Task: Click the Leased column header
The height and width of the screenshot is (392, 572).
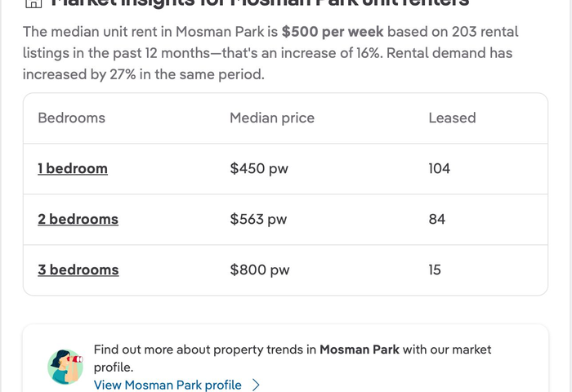Action: 453,118
